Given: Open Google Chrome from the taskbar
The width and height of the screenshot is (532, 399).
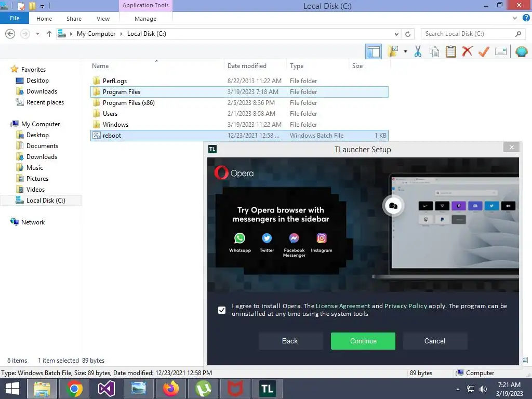Looking at the screenshot, I should coord(74,389).
